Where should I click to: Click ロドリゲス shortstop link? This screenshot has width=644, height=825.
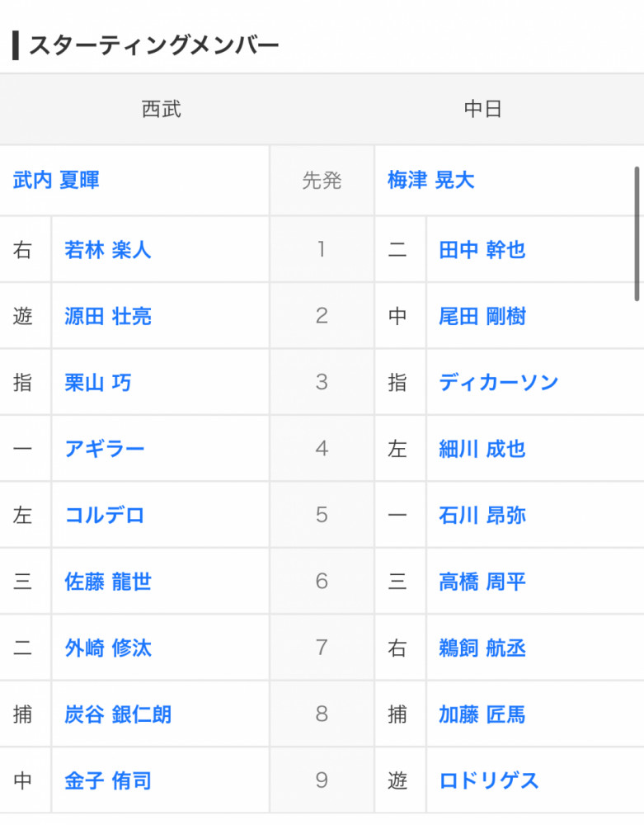click(x=489, y=780)
